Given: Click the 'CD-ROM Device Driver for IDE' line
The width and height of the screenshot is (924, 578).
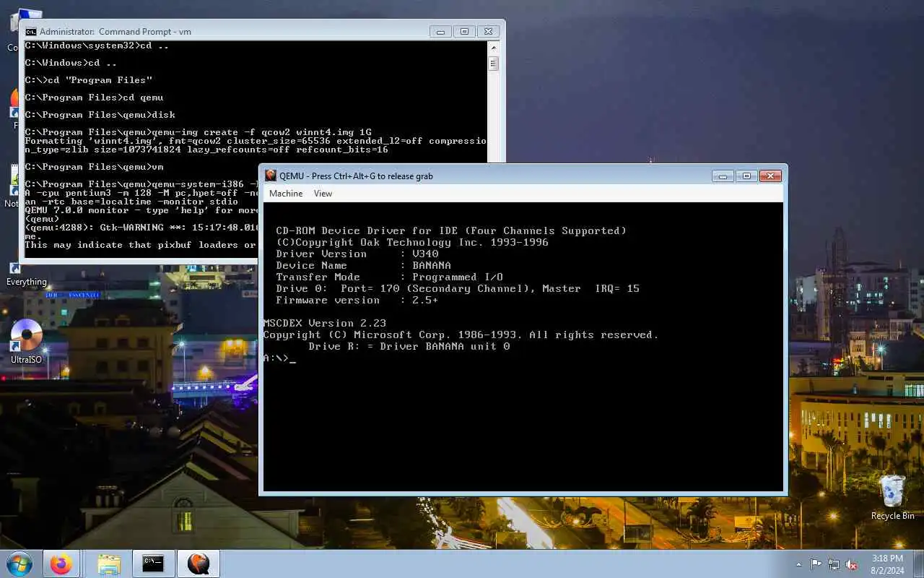Looking at the screenshot, I should [451, 230].
